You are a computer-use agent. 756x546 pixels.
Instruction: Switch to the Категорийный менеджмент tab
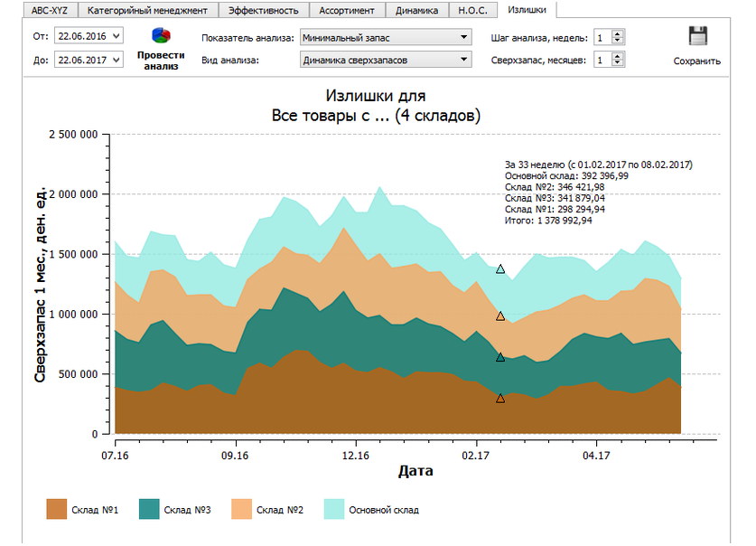click(148, 9)
